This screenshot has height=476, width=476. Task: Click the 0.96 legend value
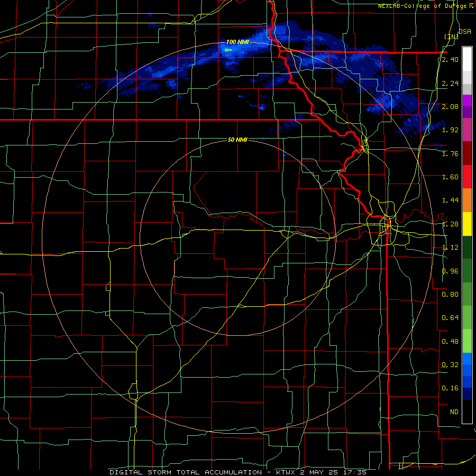(450, 271)
